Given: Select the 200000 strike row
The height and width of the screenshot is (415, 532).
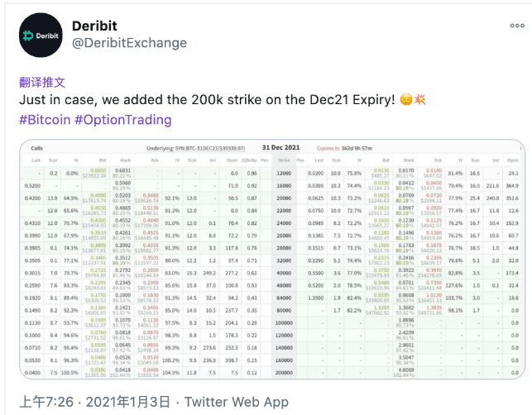Looking at the screenshot, I should (284, 374).
